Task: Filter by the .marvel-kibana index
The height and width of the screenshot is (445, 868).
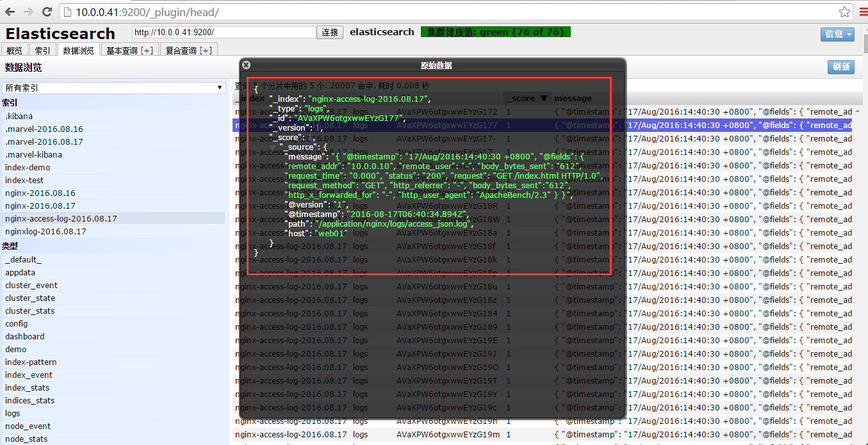Action: 113,154
